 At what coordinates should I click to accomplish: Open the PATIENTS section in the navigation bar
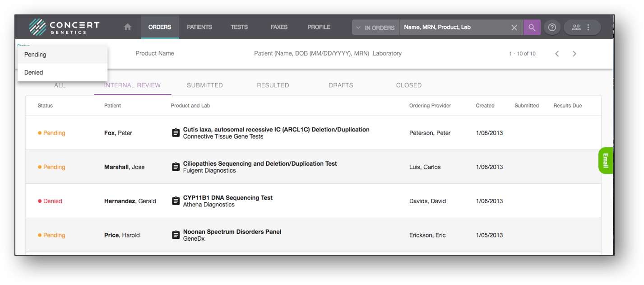(x=199, y=27)
